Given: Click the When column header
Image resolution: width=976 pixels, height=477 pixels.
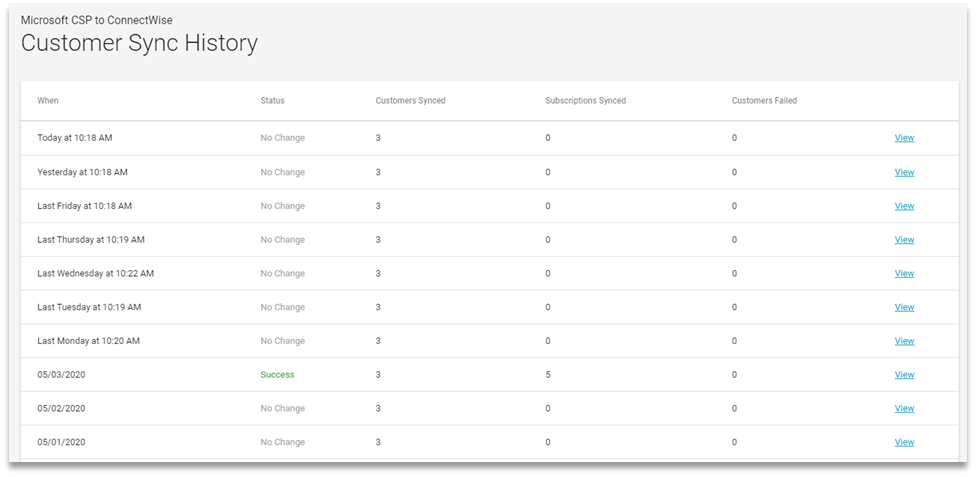Looking at the screenshot, I should (48, 100).
